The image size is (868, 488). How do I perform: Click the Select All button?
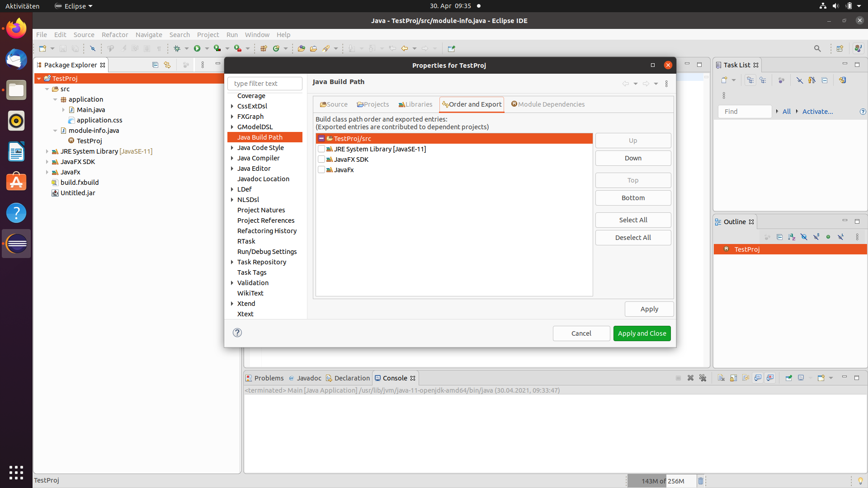pyautogui.click(x=633, y=220)
